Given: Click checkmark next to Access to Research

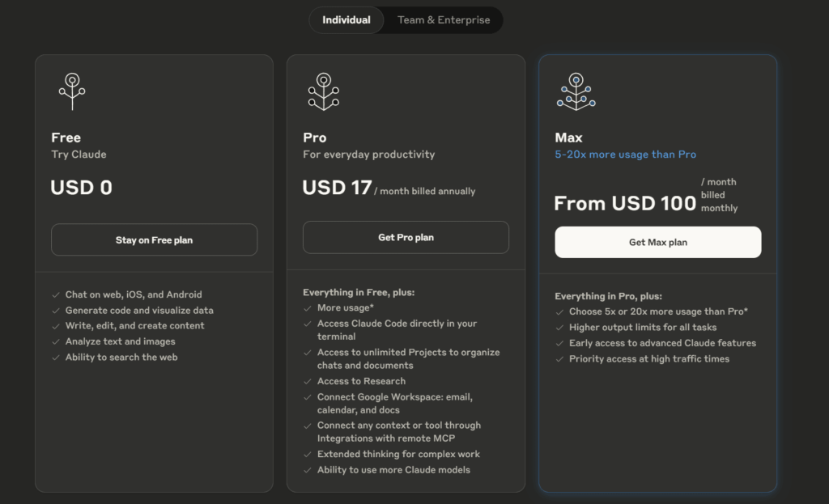Looking at the screenshot, I should 307,381.
